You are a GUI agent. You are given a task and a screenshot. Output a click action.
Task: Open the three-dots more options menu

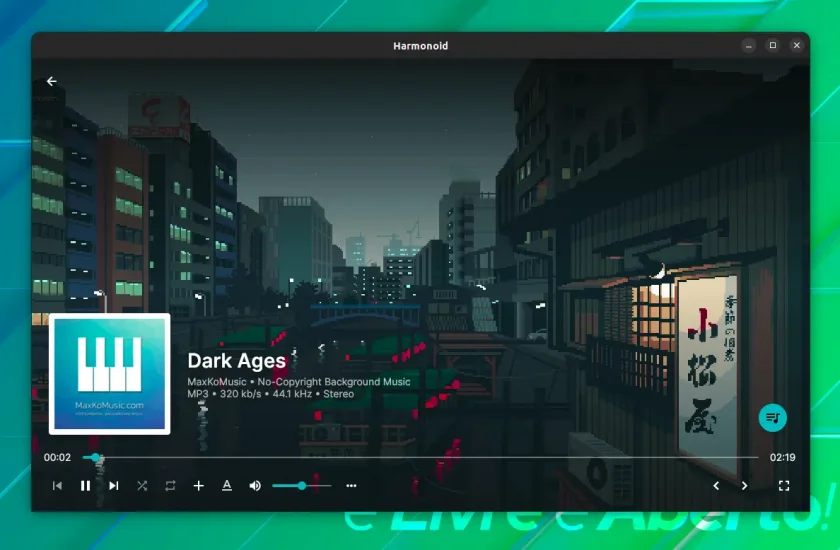coord(351,486)
